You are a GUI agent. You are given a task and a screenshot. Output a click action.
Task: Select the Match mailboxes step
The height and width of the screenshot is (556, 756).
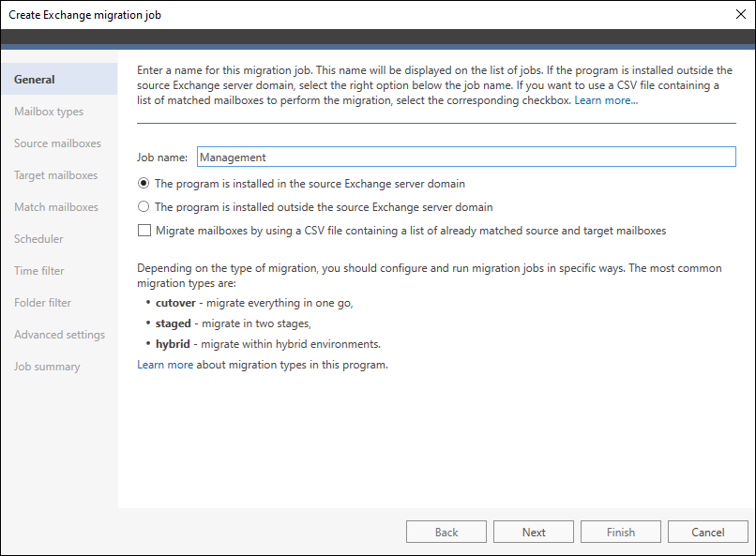pos(55,207)
